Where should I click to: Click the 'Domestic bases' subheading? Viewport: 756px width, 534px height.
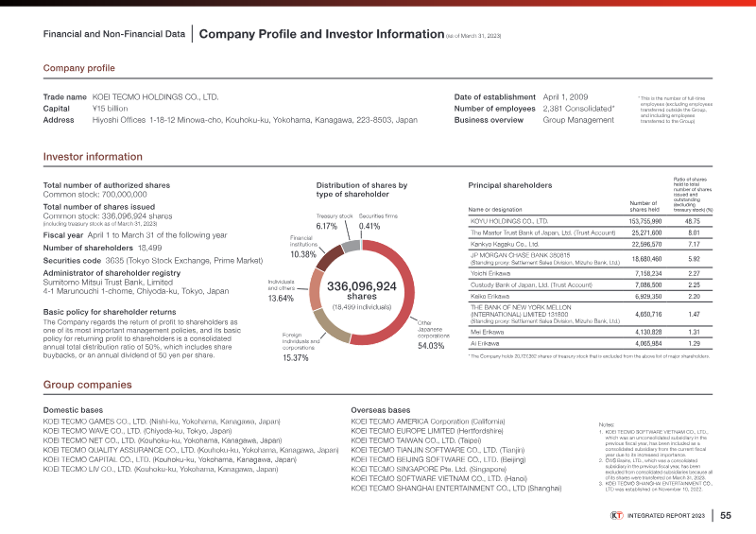pos(73,410)
